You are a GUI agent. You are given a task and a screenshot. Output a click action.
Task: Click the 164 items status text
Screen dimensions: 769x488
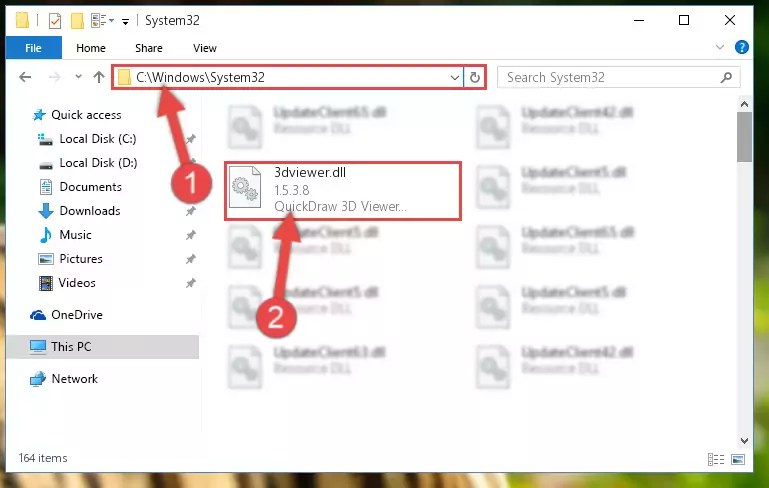(43, 458)
